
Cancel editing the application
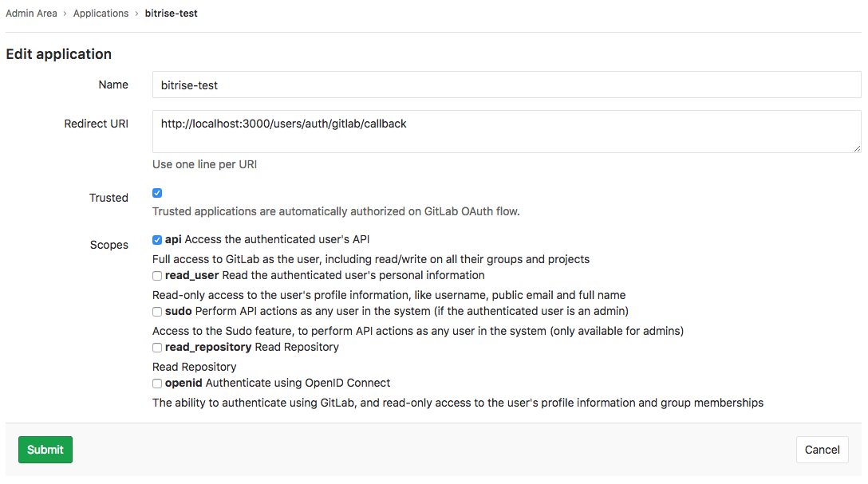coord(822,449)
